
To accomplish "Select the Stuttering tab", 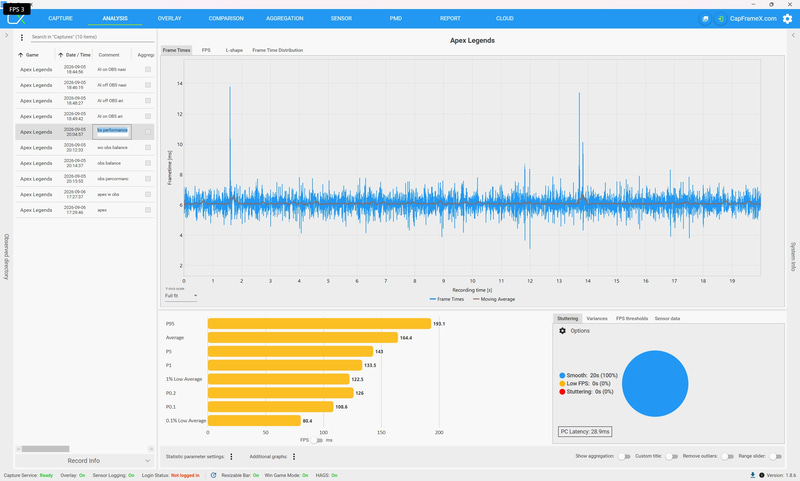I will point(567,318).
